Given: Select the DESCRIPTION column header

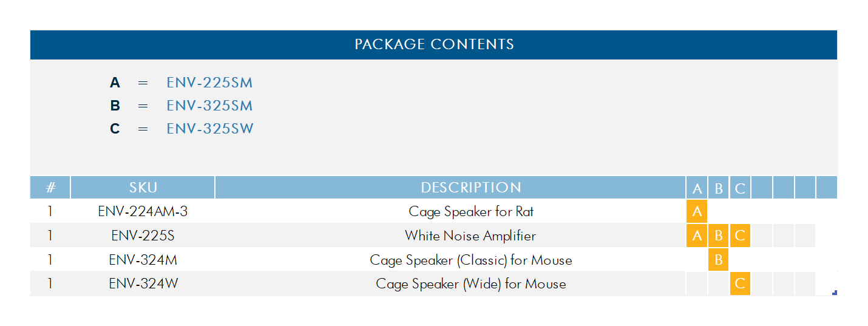Looking at the screenshot, I should [x=470, y=188].
